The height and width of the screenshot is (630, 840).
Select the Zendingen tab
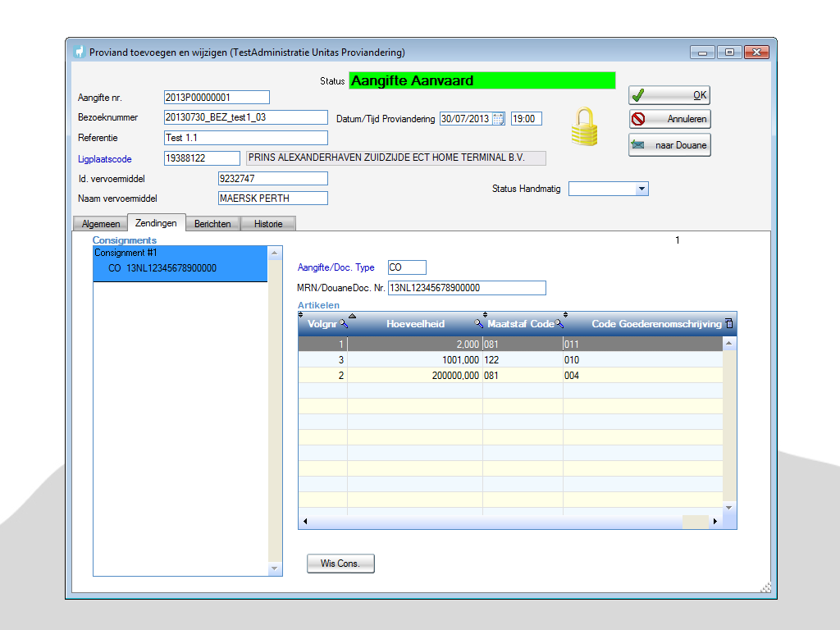pos(156,223)
